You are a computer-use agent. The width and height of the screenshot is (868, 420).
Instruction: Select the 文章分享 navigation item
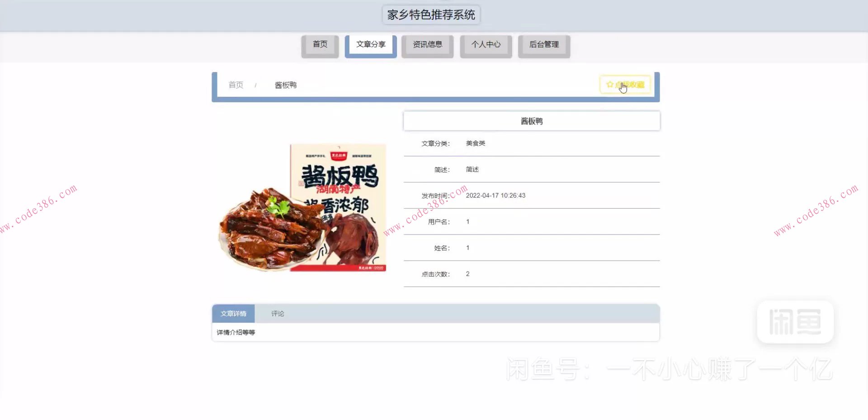371,44
